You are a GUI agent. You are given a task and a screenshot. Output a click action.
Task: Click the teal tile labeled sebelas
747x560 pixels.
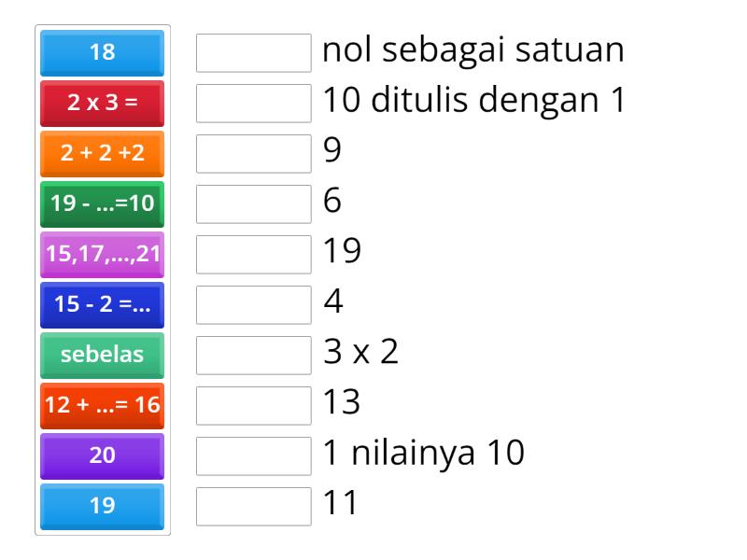(102, 355)
